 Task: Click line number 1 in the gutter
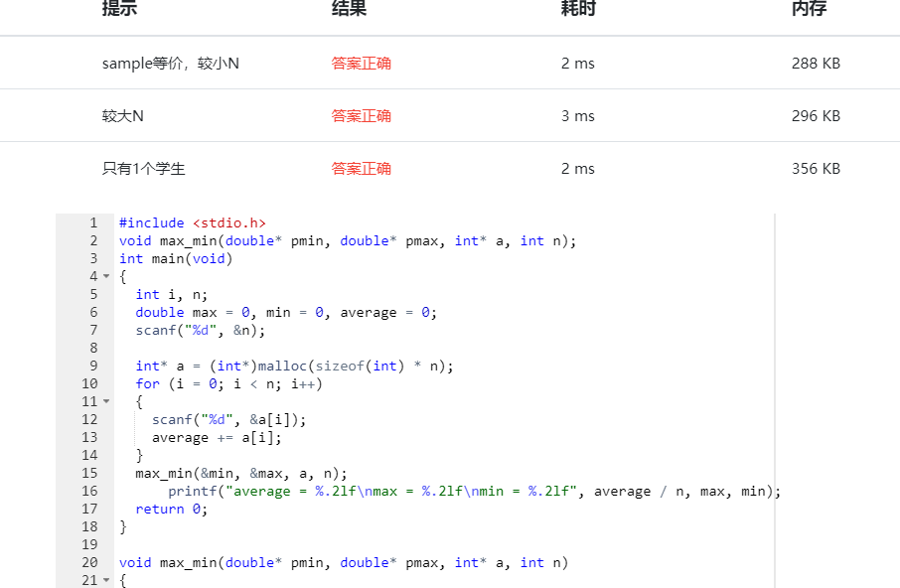[93, 222]
